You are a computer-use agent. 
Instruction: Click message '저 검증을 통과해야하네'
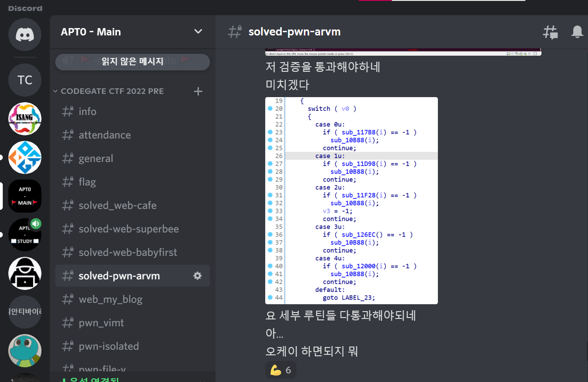(323, 67)
